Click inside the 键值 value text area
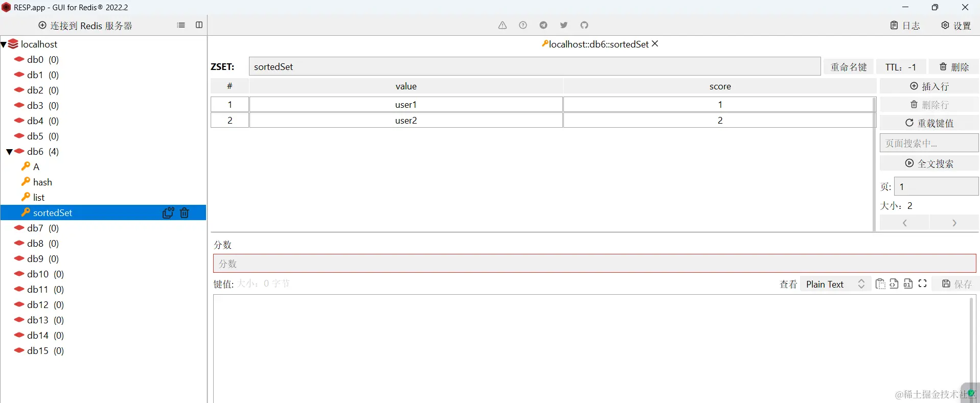980x403 pixels. [x=591, y=348]
